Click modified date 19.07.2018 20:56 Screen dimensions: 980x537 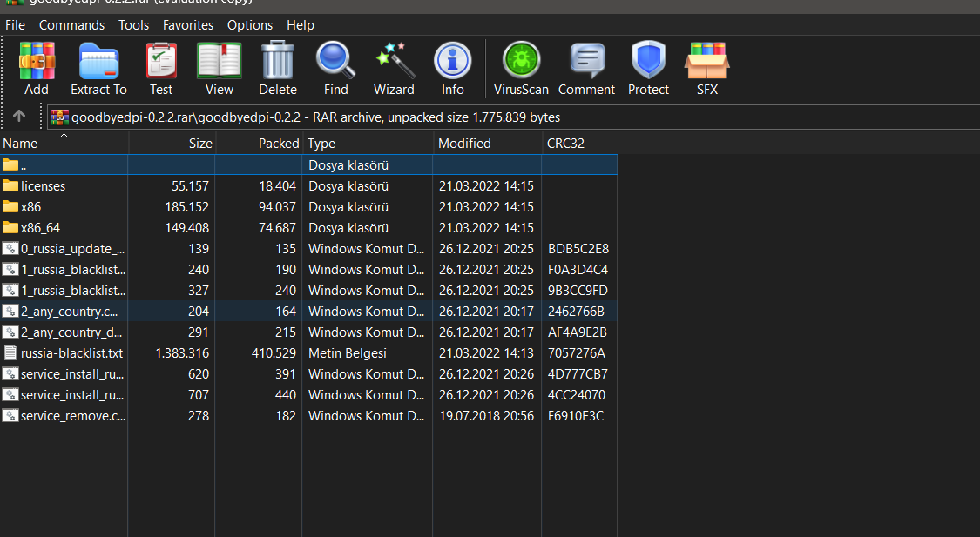point(486,415)
